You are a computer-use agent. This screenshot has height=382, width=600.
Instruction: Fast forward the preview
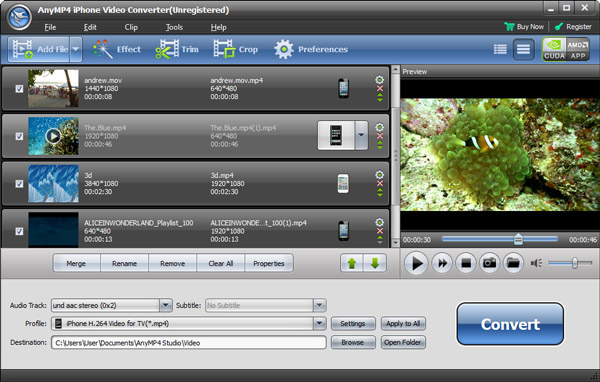click(x=442, y=263)
